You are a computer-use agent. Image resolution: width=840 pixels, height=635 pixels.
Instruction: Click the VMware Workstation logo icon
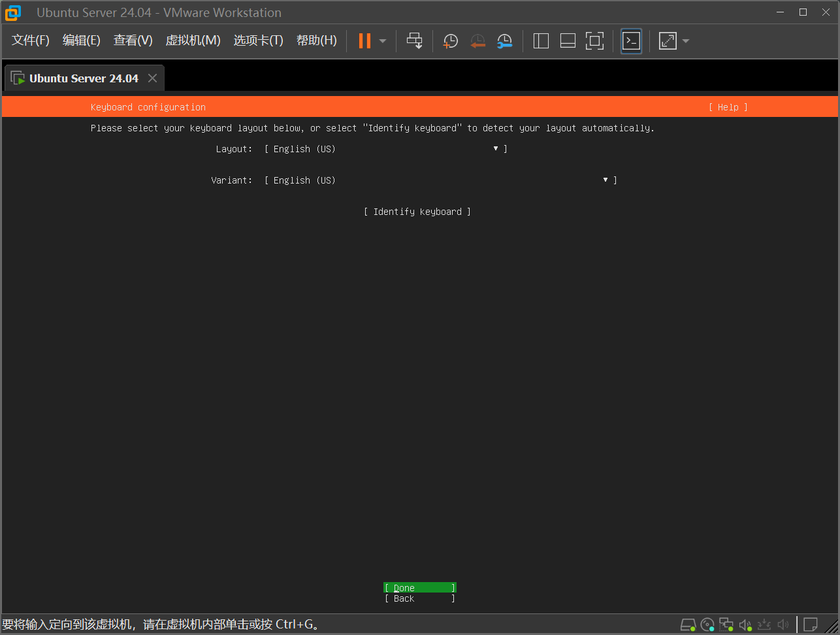12,12
